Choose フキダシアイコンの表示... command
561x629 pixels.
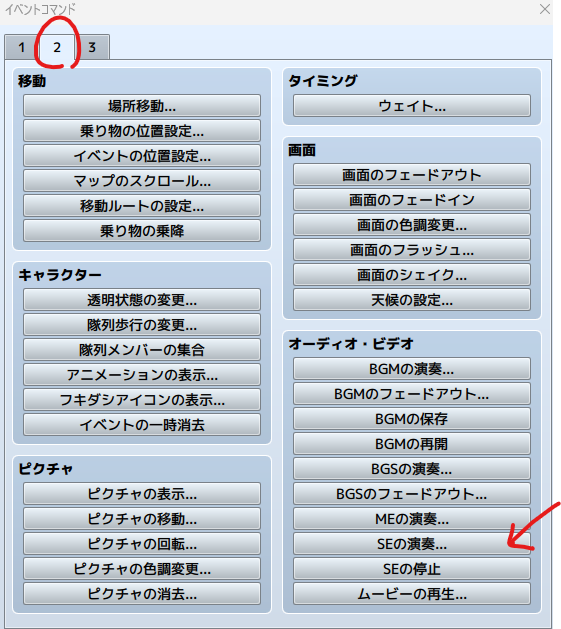point(142,399)
